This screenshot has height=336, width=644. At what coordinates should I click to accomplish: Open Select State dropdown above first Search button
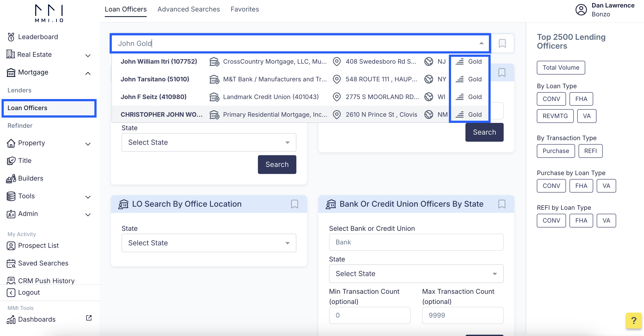[209, 142]
